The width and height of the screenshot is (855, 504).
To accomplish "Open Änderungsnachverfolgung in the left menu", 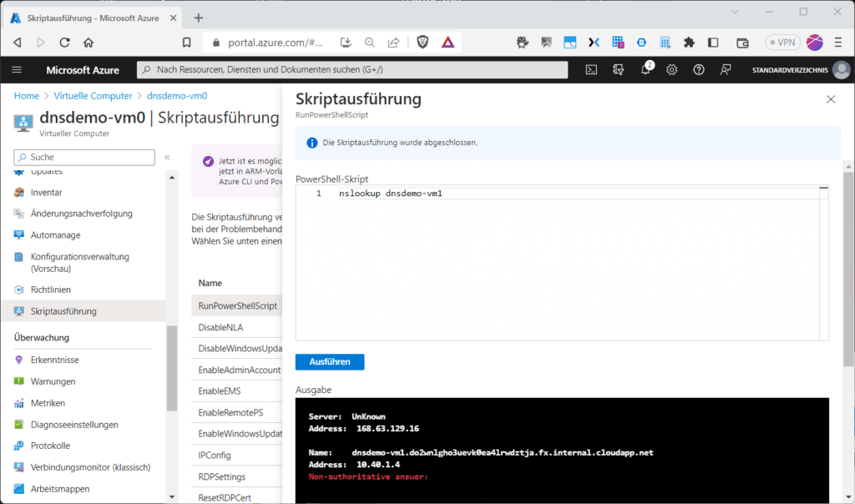I will pyautogui.click(x=81, y=214).
